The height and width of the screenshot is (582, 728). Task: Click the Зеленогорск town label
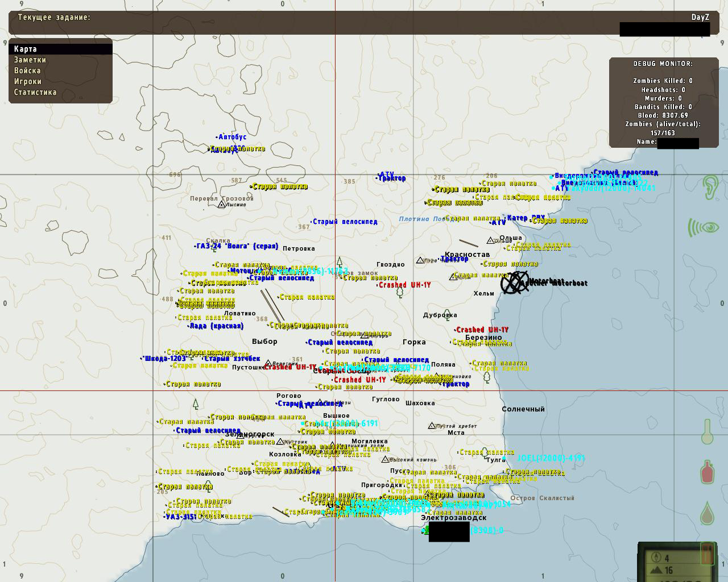pyautogui.click(x=250, y=434)
